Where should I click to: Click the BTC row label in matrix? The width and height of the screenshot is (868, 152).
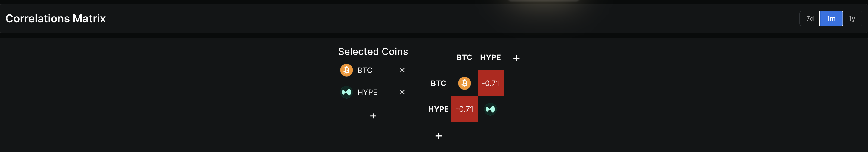tap(438, 84)
